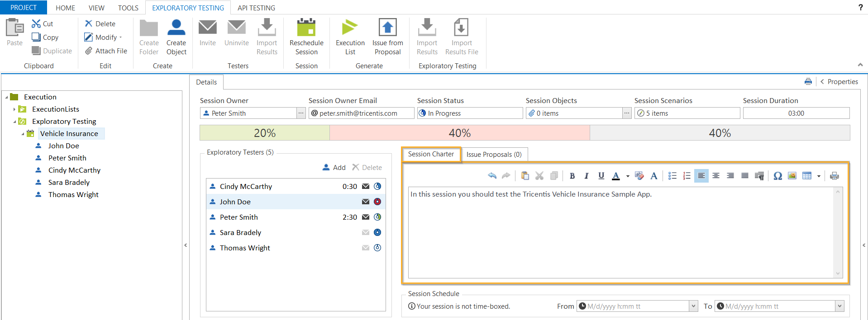Toggle underline formatting in the charter editor
This screenshot has height=320, width=868.
pyautogui.click(x=601, y=176)
